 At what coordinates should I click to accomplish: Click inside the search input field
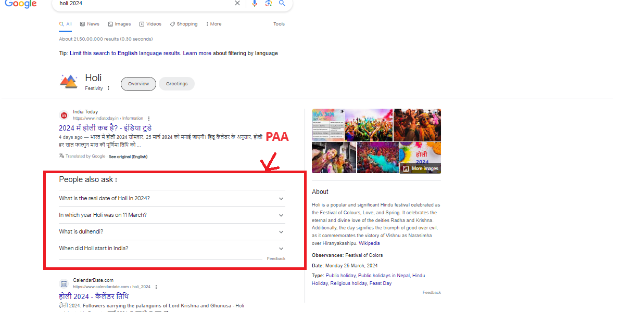click(x=141, y=4)
